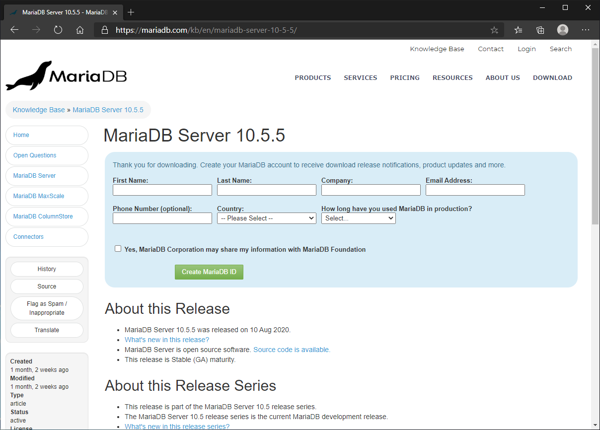Click the padlock site info icon
The image size is (600, 430).
pyautogui.click(x=104, y=30)
